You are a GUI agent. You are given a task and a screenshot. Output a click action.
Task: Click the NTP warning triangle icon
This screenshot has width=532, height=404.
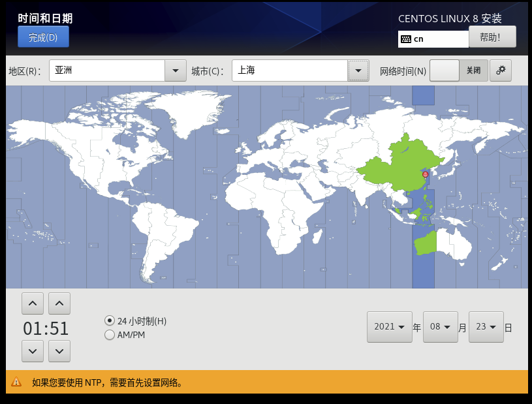click(x=16, y=382)
